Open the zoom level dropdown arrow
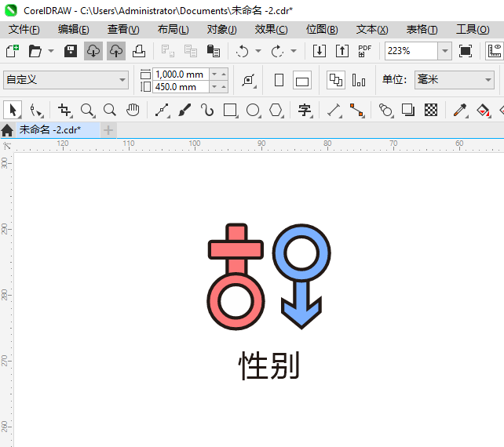 pos(445,51)
